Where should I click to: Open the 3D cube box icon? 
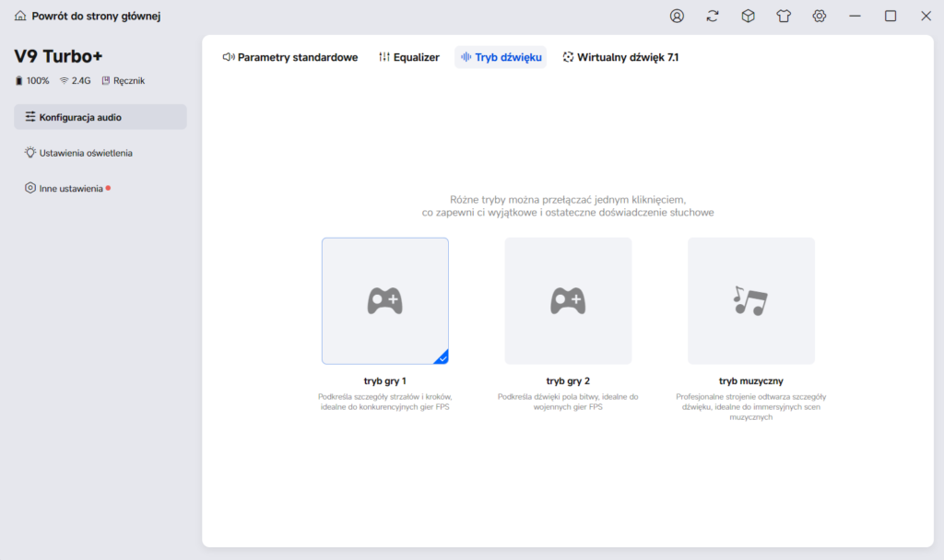point(748,17)
